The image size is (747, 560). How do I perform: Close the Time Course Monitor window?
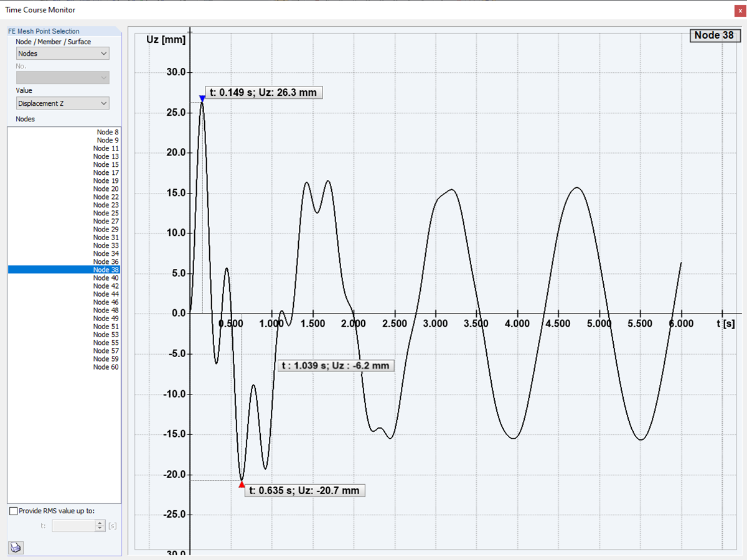740,11
